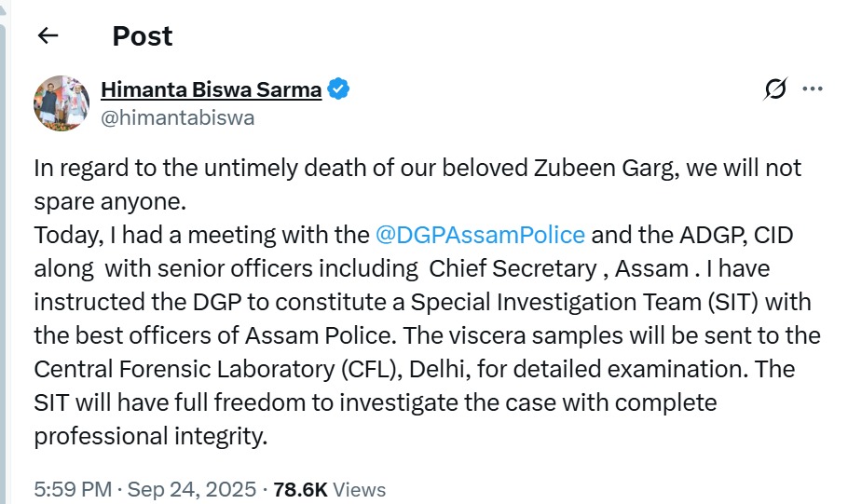Open the @himantabiswa handle link

coord(177,118)
